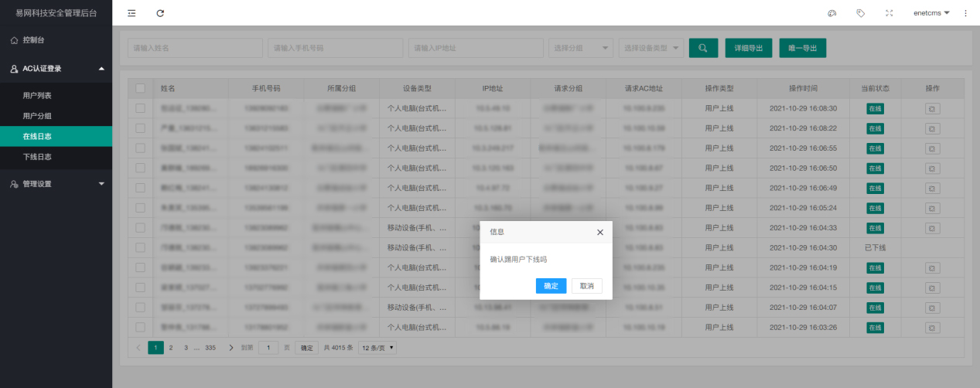
Task: Open the 选择分组 dropdown
Action: [580, 48]
